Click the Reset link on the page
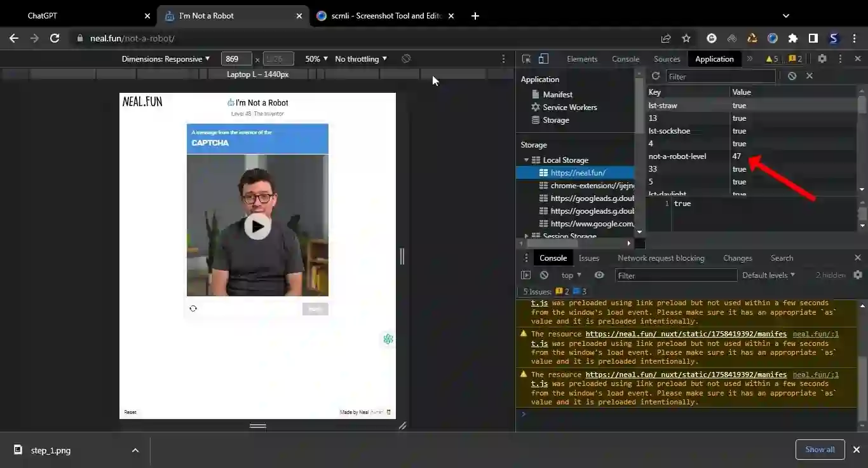This screenshot has height=468, width=868. 130,412
